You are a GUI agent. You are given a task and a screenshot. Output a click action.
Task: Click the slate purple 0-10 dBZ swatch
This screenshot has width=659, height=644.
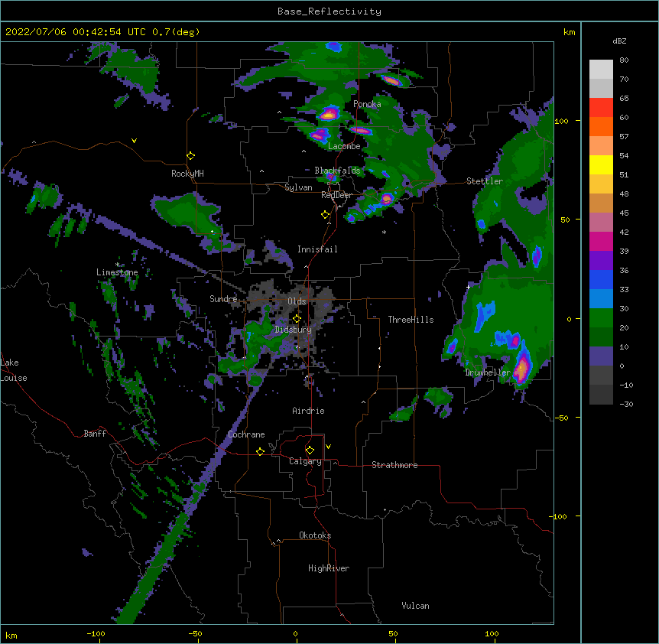point(601,356)
